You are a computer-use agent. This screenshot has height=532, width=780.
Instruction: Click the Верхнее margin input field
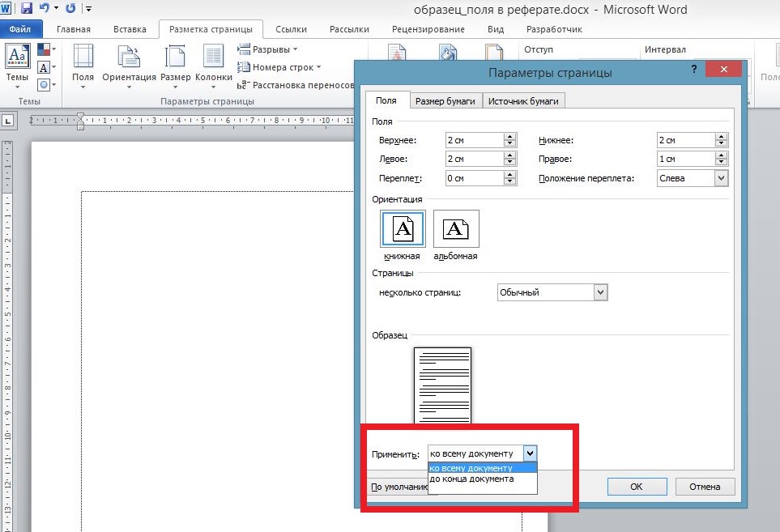coord(475,140)
